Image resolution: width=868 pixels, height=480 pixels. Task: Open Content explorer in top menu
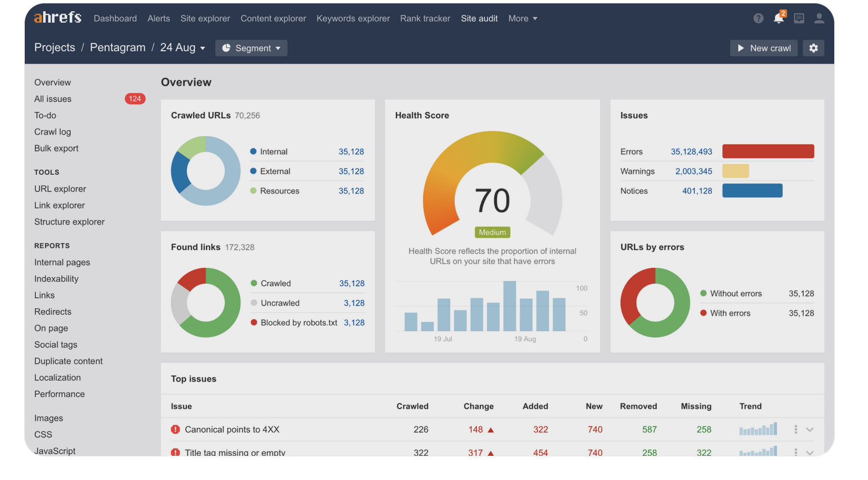(x=273, y=19)
